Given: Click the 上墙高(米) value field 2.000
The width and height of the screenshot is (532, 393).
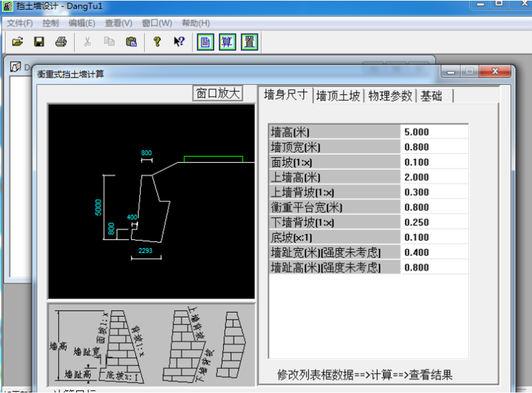Looking at the screenshot, I should pyautogui.click(x=434, y=178).
